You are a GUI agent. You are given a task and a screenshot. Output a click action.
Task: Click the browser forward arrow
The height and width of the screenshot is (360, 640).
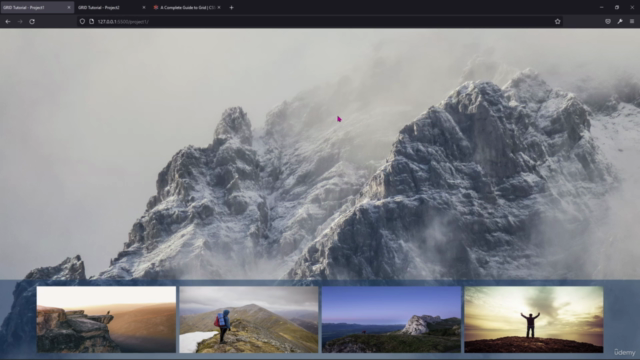point(20,22)
